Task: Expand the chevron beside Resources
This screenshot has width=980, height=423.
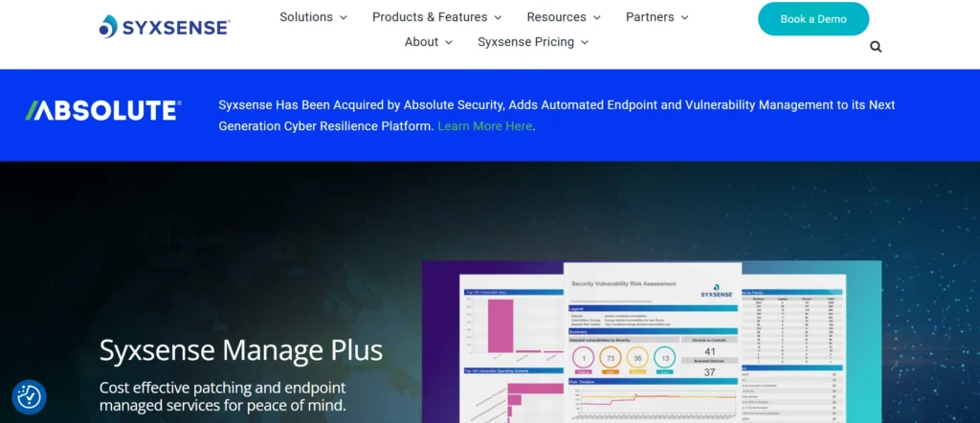Action: click(x=596, y=17)
